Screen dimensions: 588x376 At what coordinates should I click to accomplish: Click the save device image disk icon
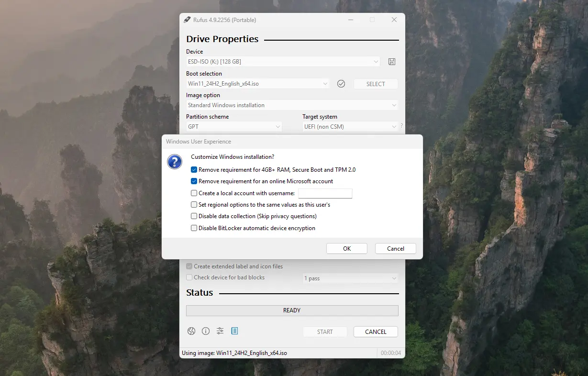[392, 62]
